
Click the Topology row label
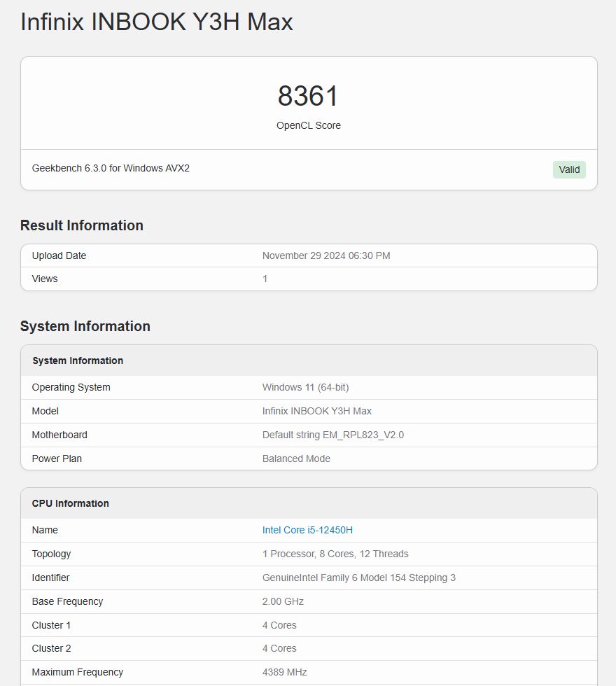pyautogui.click(x=51, y=554)
